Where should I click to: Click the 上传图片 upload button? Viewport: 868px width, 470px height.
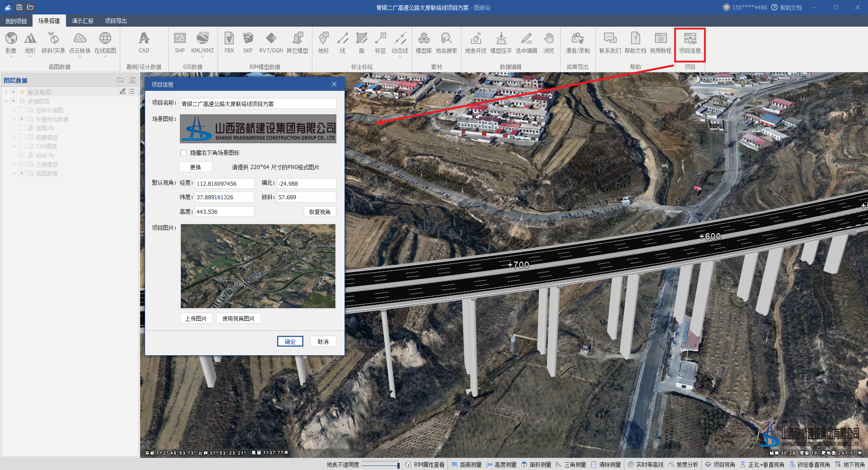[196, 319]
